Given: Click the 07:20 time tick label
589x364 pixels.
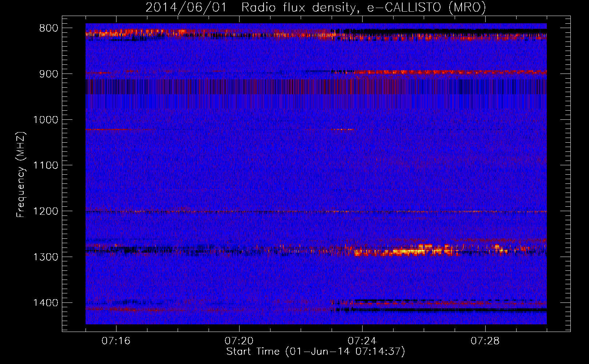Looking at the screenshot, I should point(239,341).
